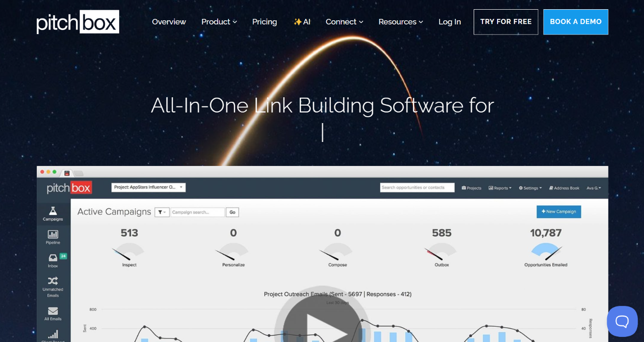Open the AI menu item

pyautogui.click(x=302, y=22)
